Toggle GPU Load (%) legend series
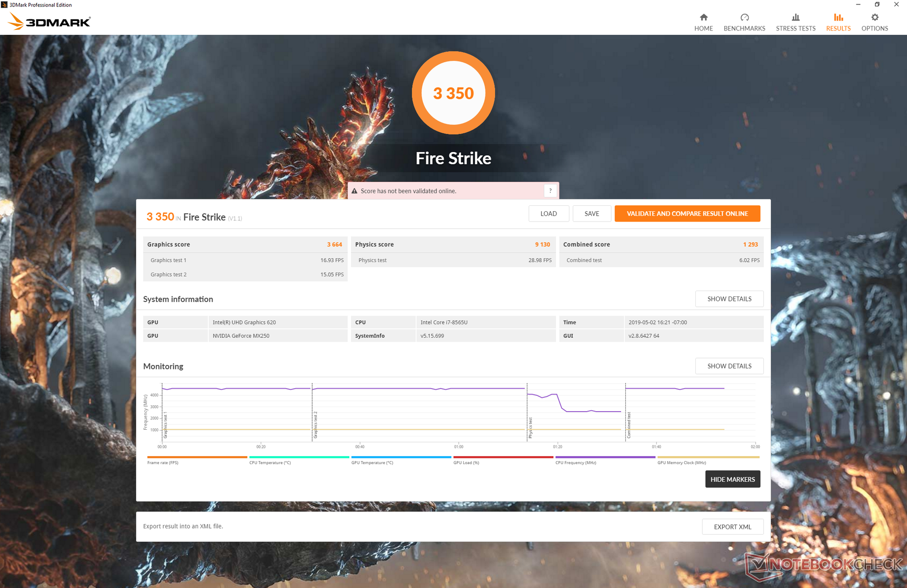This screenshot has width=907, height=588. pos(503,460)
